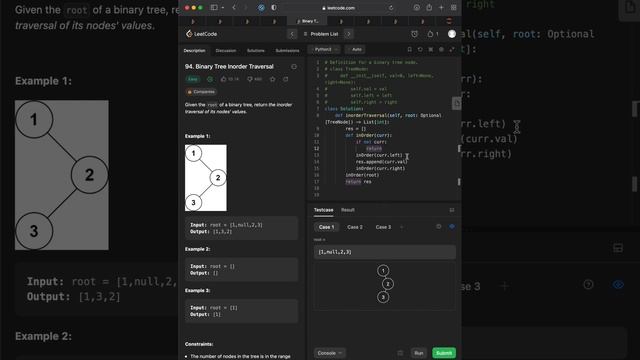Toggle the tree visualization eye icon
The image size is (640, 360).
point(452,227)
